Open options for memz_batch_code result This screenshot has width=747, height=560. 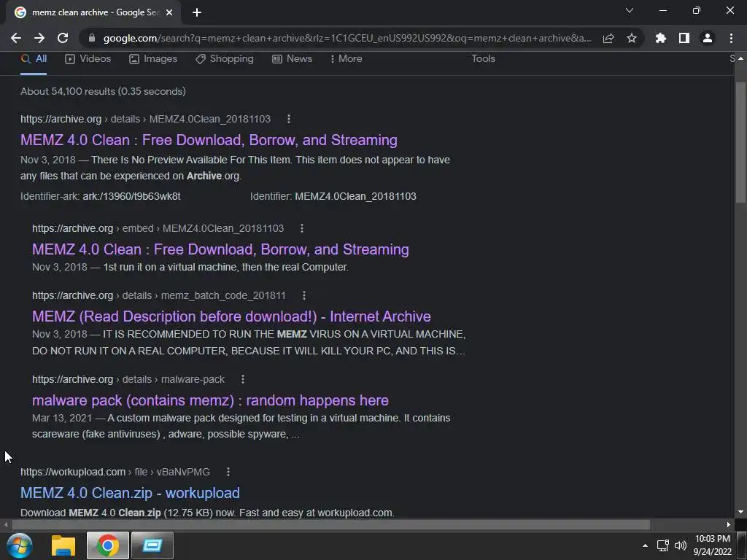point(304,296)
